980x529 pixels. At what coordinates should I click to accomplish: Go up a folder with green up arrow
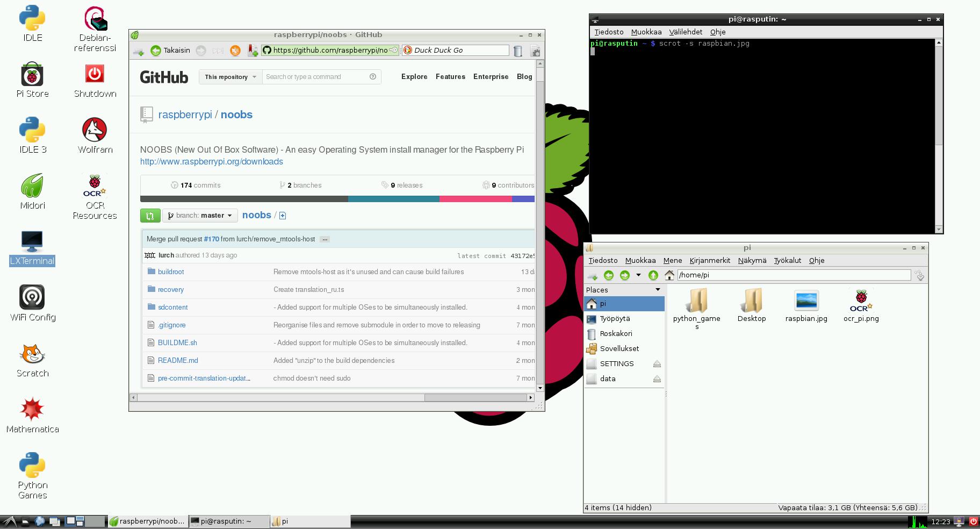click(653, 275)
